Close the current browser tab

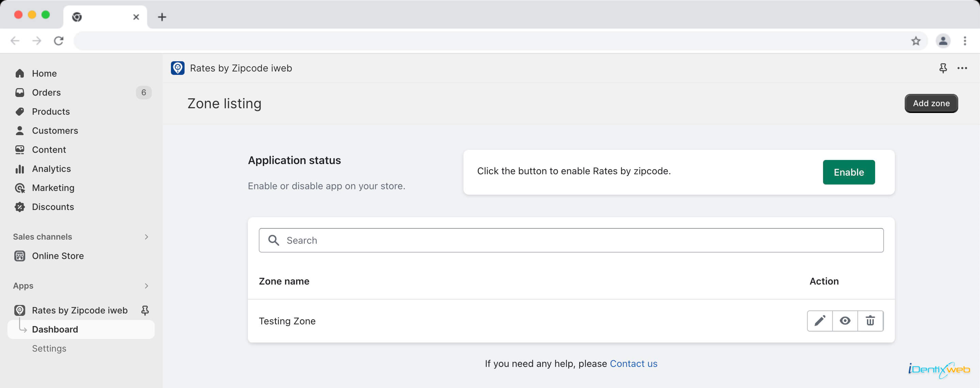(136, 17)
